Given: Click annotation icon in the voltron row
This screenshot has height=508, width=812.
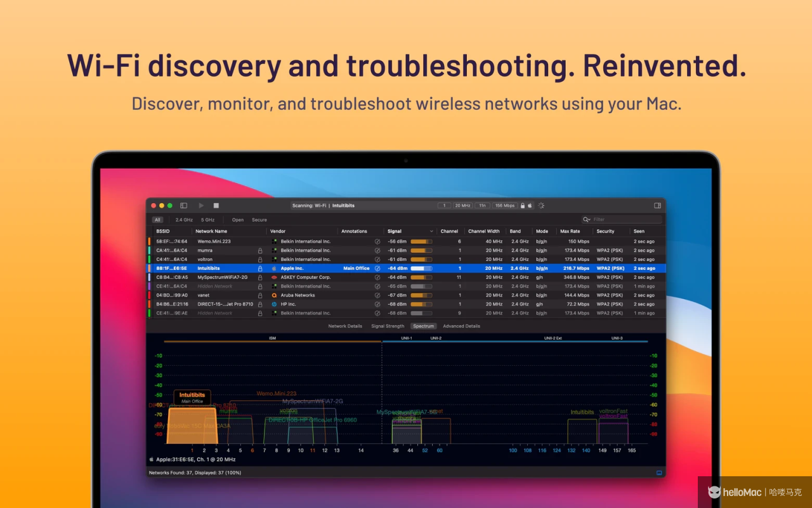Looking at the screenshot, I should 377,259.
